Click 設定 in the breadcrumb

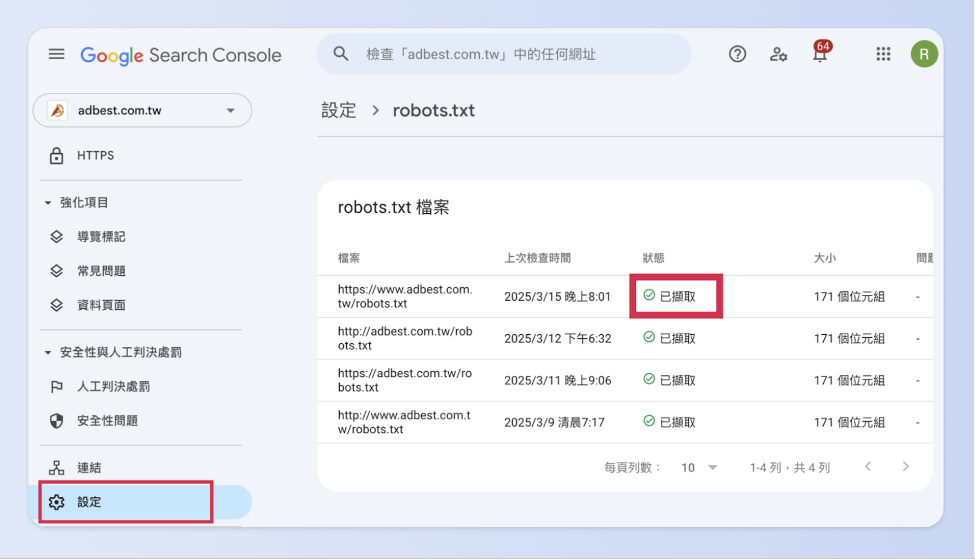point(339,110)
